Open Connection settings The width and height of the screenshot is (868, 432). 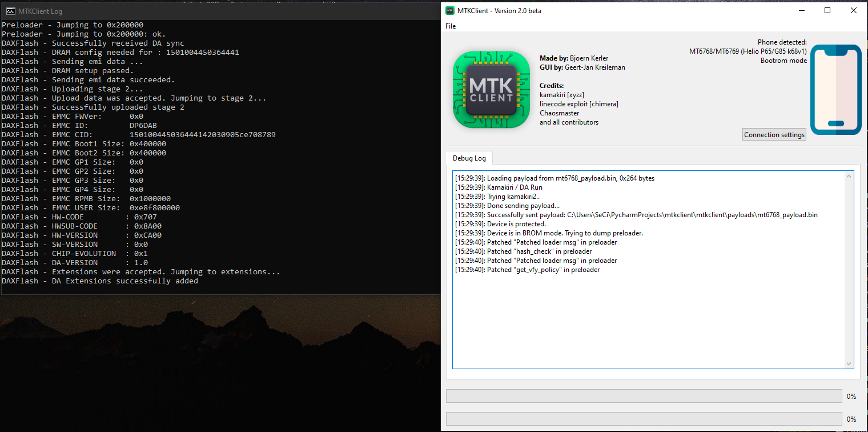coord(774,134)
